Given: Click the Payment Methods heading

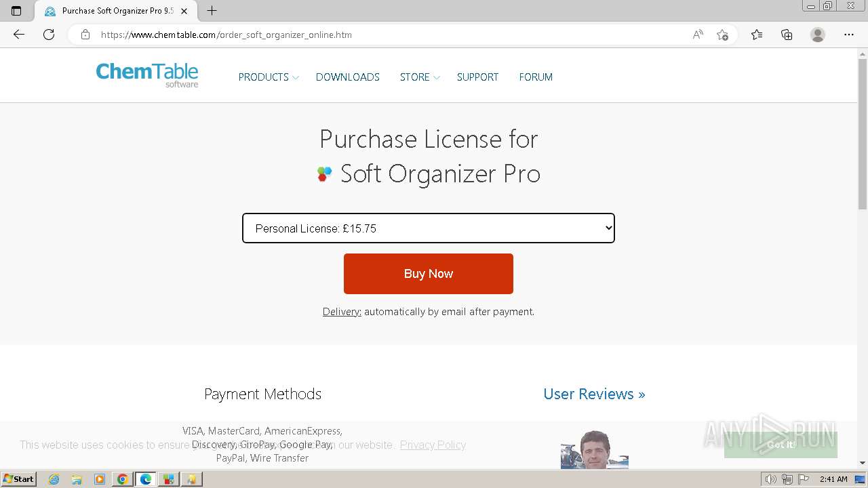Looking at the screenshot, I should [263, 394].
